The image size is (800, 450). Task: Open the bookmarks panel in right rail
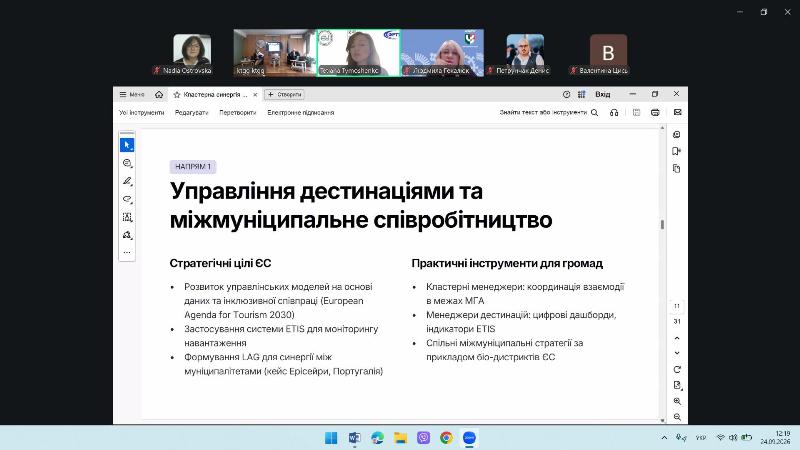pyautogui.click(x=677, y=152)
